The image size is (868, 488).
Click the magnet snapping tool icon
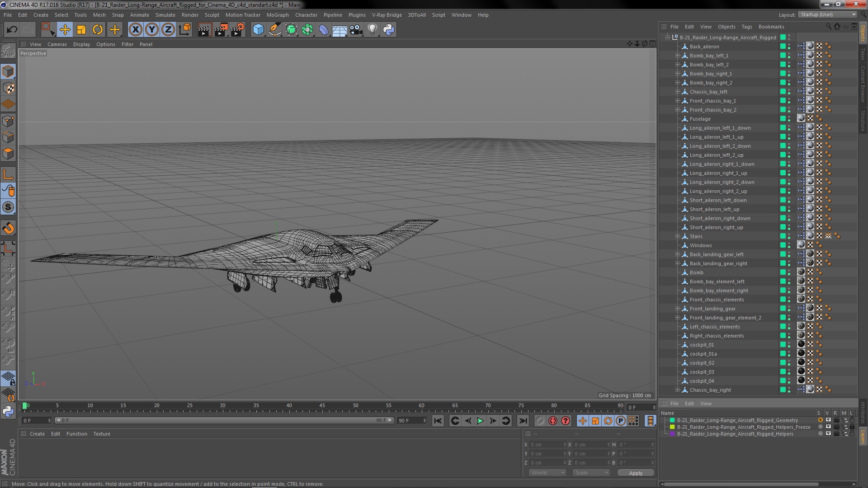coord(8,228)
